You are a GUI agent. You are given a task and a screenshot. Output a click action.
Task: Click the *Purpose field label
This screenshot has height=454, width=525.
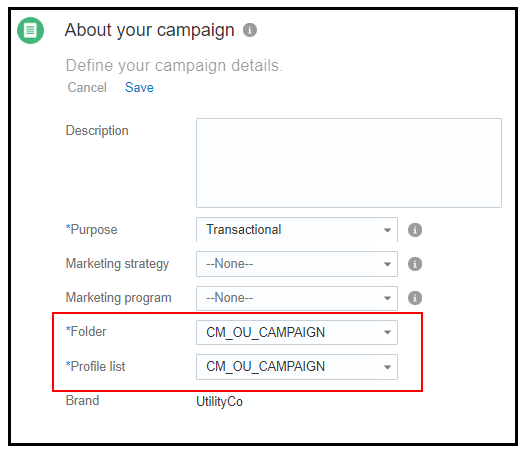tap(91, 230)
